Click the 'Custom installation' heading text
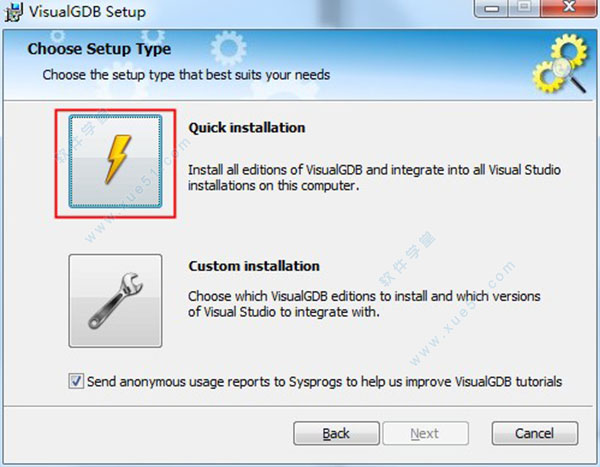Image resolution: width=600 pixels, height=467 pixels. (x=254, y=266)
